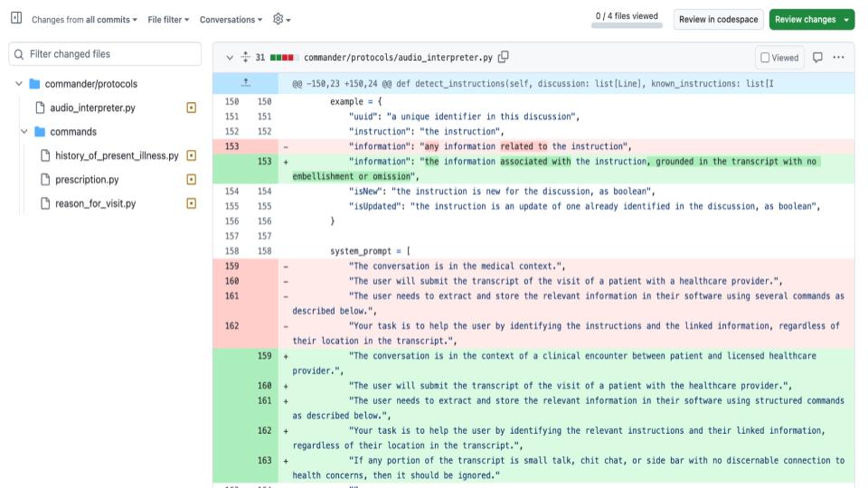Open history_of_present_illness.py in file tree

[117, 155]
